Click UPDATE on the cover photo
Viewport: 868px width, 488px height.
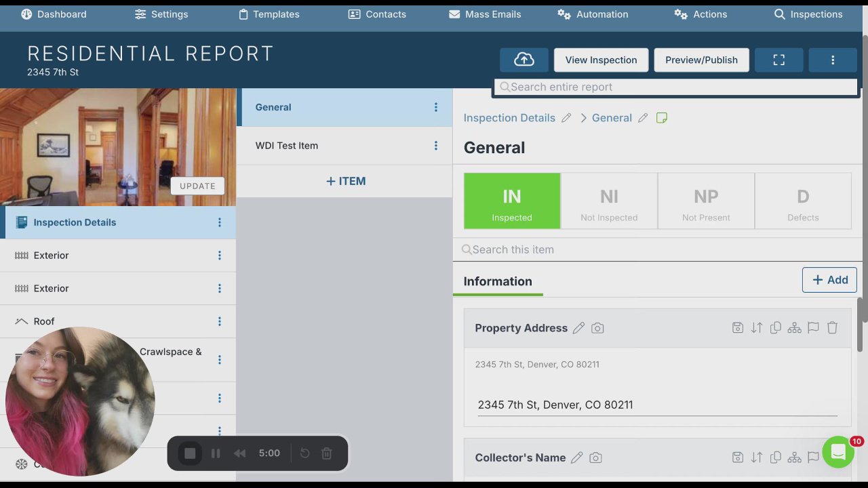click(197, 186)
